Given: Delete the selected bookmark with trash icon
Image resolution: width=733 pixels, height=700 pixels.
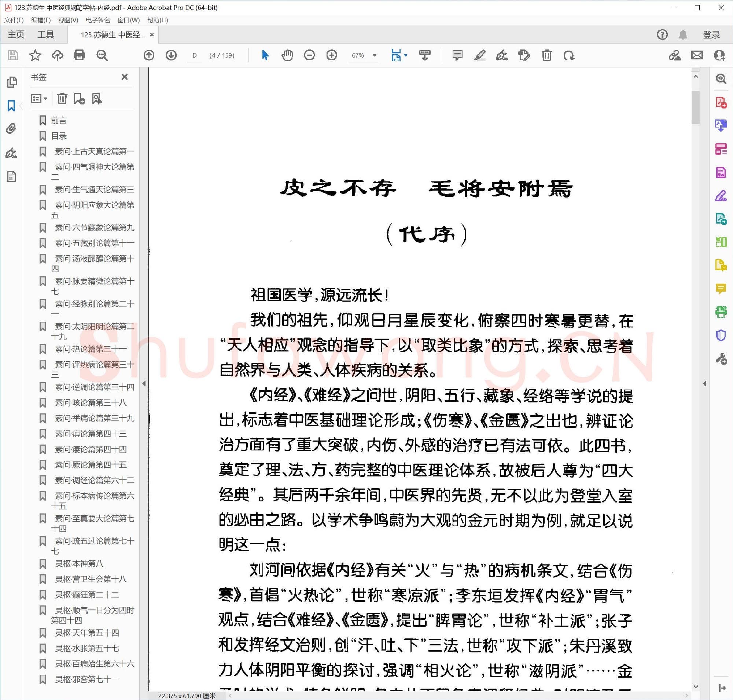Looking at the screenshot, I should click(62, 99).
